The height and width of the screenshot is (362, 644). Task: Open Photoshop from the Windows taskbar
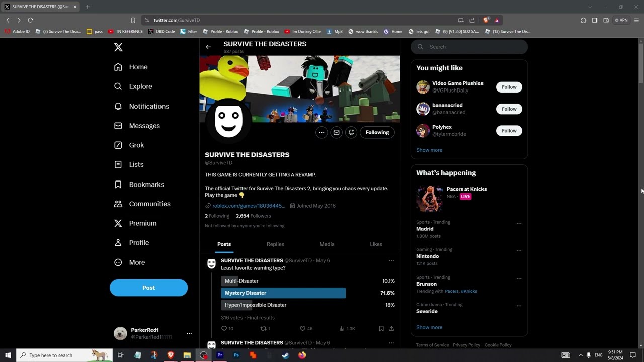(x=236, y=355)
